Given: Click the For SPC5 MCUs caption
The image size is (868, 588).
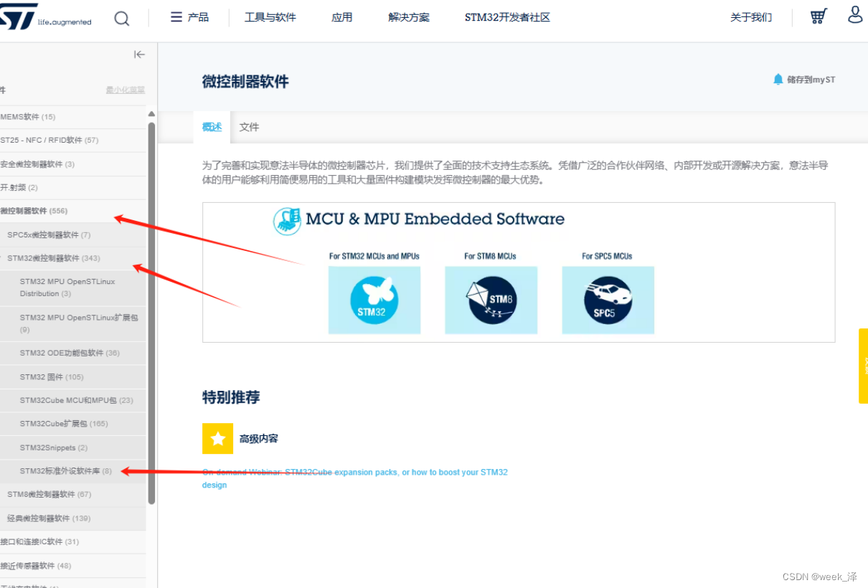Looking at the screenshot, I should pyautogui.click(x=607, y=256).
